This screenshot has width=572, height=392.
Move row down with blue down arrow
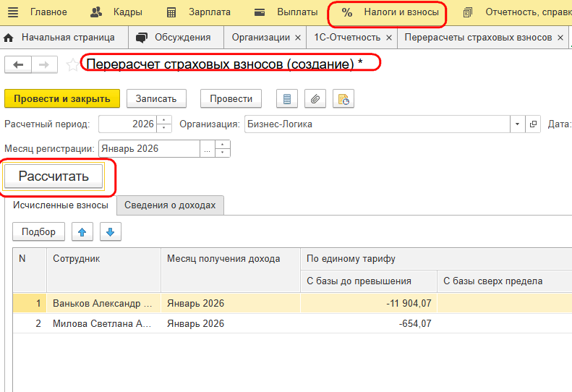(110, 231)
